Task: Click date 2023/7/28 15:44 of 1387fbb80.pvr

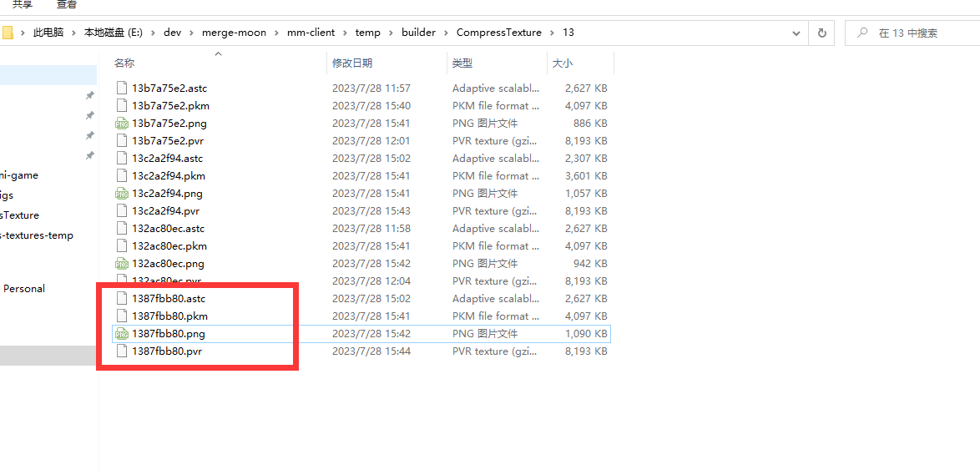Action: pos(371,351)
